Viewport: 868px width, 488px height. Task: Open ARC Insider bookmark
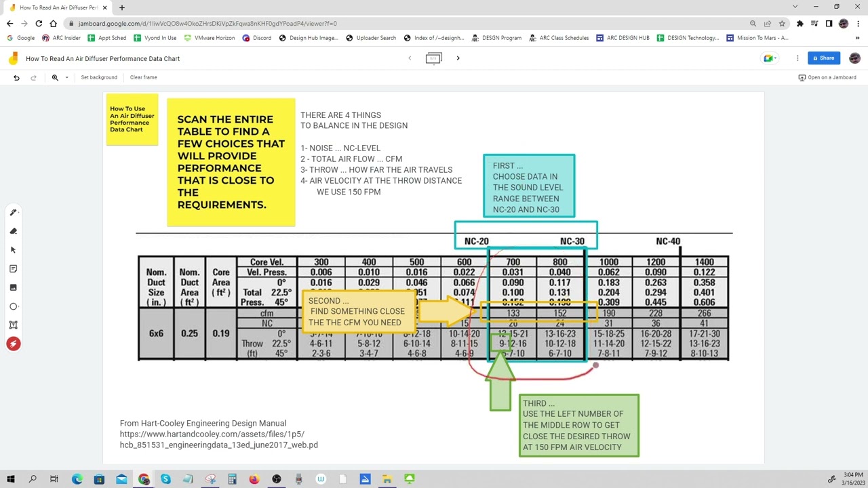[x=61, y=38]
